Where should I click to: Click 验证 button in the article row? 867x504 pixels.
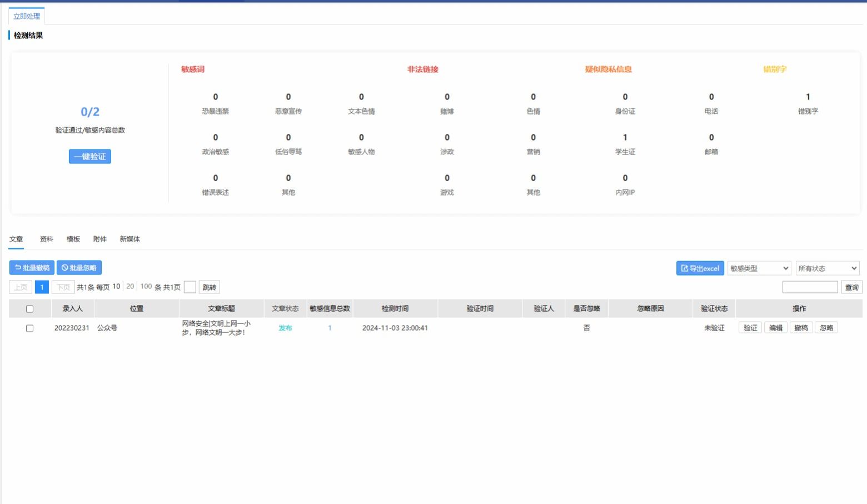coord(750,328)
